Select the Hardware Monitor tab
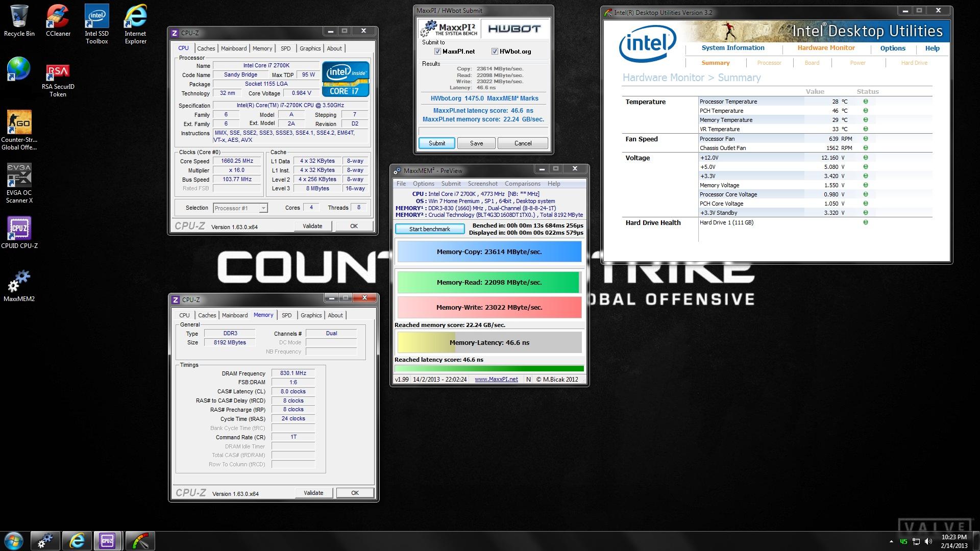980x551 pixels. coord(826,48)
